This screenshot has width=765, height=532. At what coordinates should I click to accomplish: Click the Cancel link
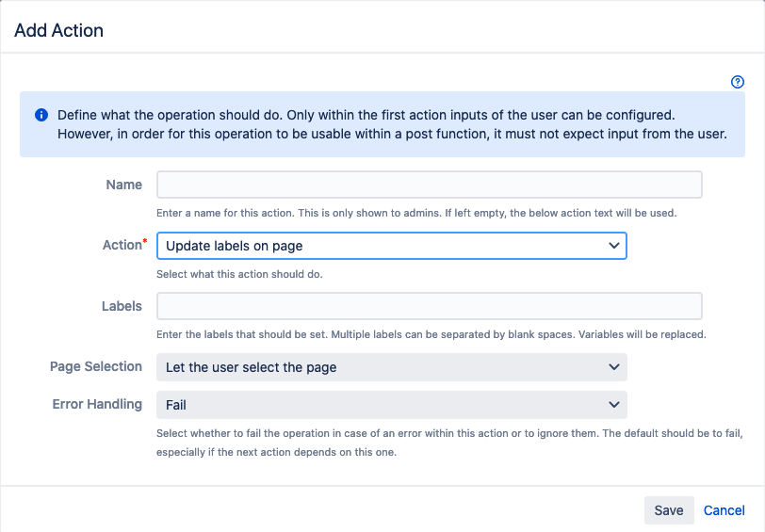click(724, 510)
